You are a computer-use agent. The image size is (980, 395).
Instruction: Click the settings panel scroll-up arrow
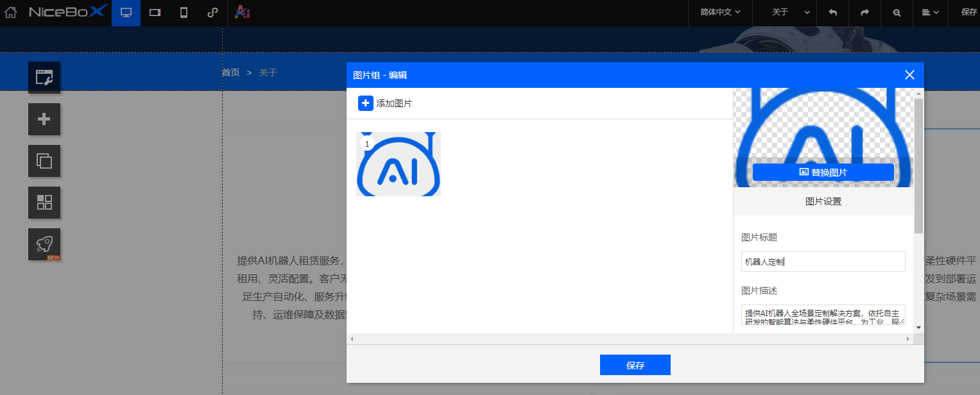[x=918, y=94]
